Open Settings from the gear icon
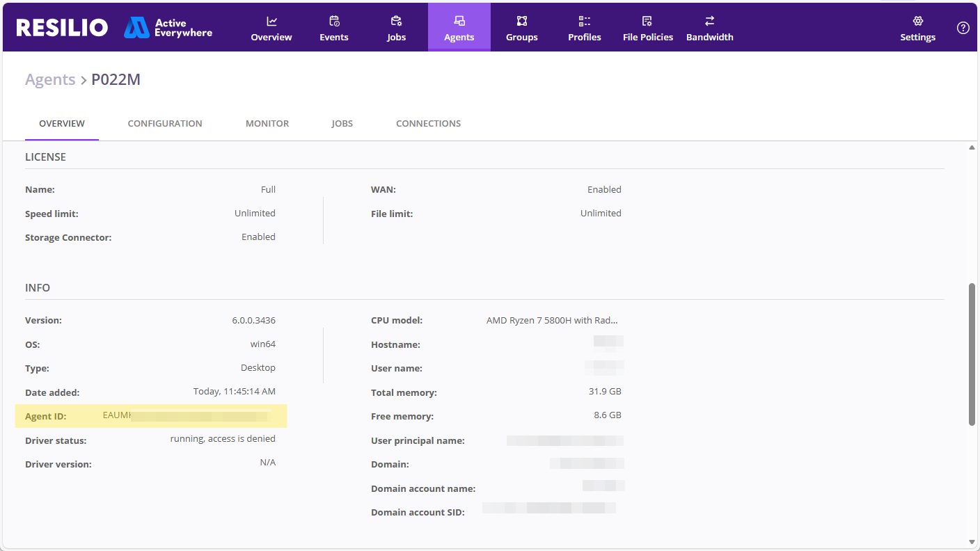This screenshot has width=980, height=551. point(918,28)
